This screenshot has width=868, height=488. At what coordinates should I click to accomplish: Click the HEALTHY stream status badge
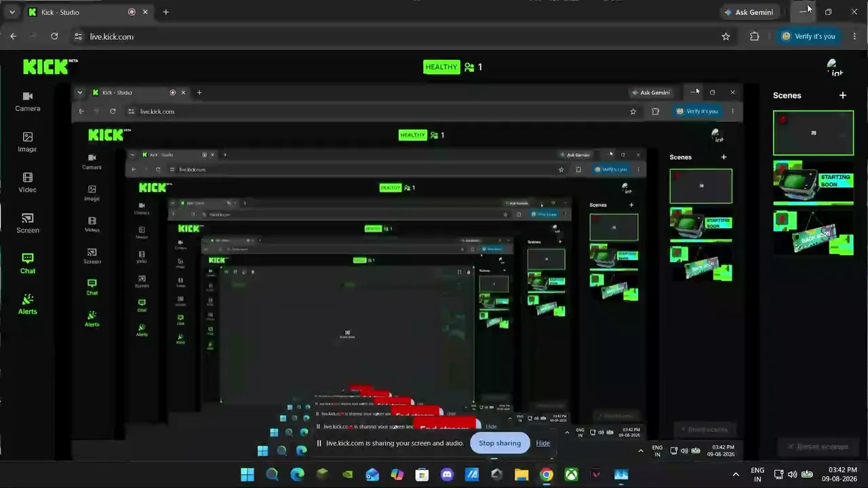tap(441, 67)
